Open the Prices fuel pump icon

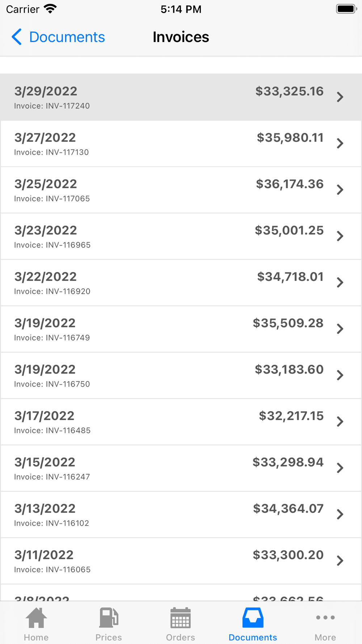pyautogui.click(x=109, y=618)
